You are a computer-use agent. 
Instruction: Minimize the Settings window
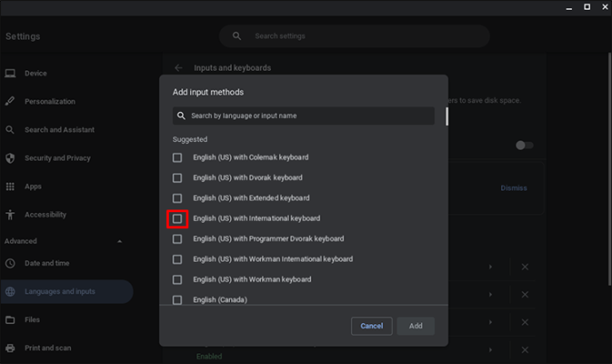coord(569,7)
